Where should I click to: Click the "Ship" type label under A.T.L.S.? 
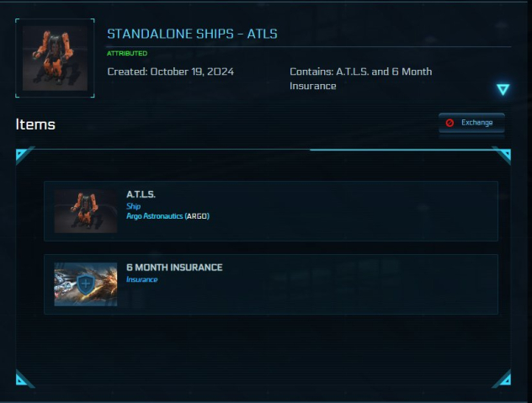133,206
